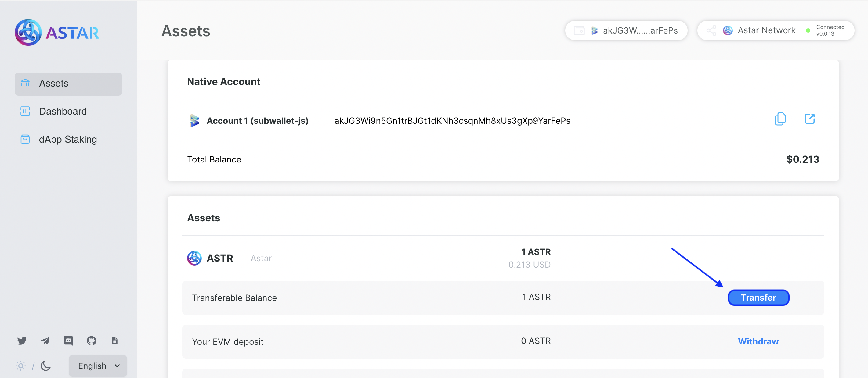Click the dApp Staking bag icon
Image resolution: width=868 pixels, height=378 pixels.
[25, 139]
